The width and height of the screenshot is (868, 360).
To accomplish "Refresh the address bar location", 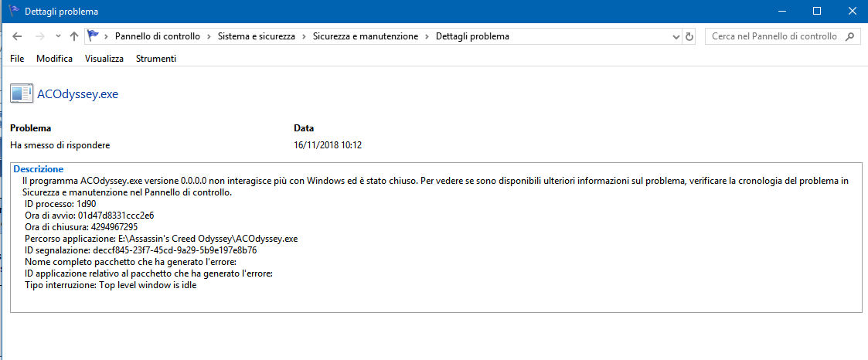I will click(689, 37).
